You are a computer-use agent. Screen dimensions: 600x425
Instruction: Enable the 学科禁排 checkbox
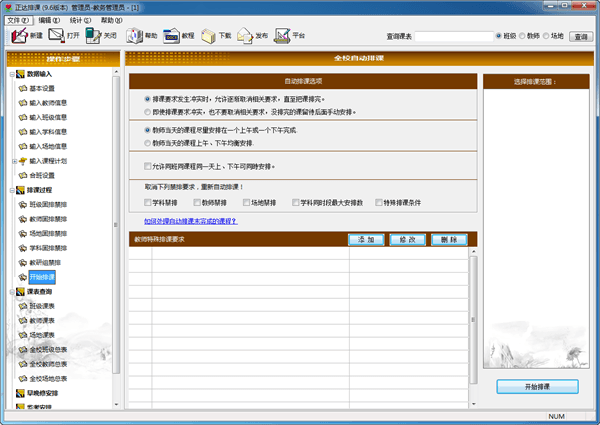click(x=148, y=202)
